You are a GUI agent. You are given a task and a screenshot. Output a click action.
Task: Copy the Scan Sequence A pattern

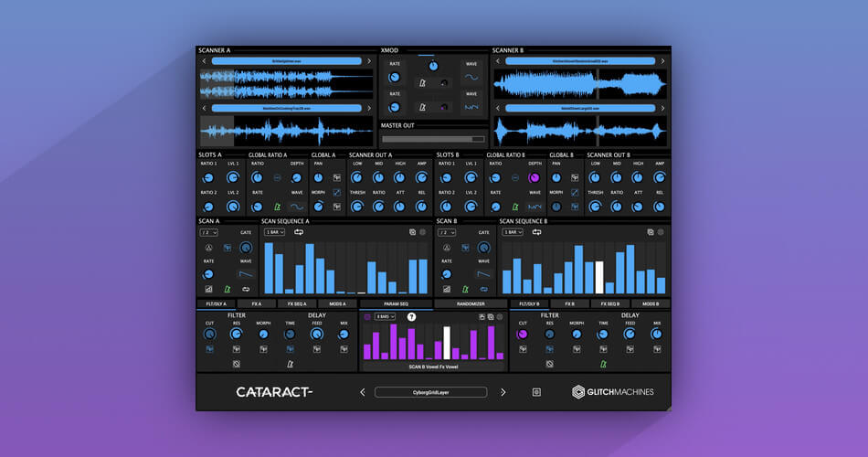click(x=412, y=232)
